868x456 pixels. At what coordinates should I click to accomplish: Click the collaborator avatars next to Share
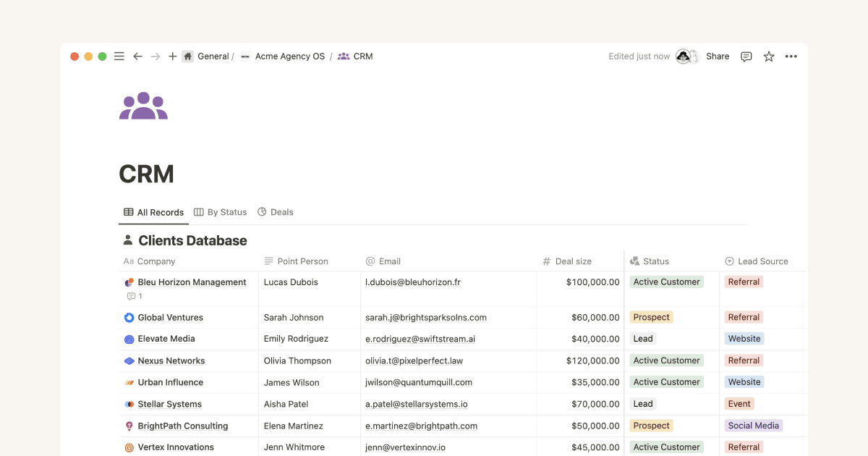(x=684, y=56)
